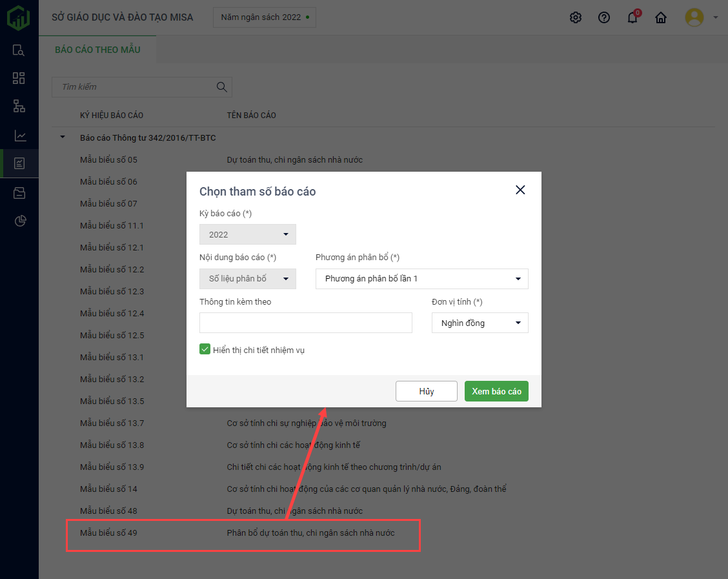Screen dimensions: 728x579
Task: Open the notifications bell icon
Action: coord(632,17)
